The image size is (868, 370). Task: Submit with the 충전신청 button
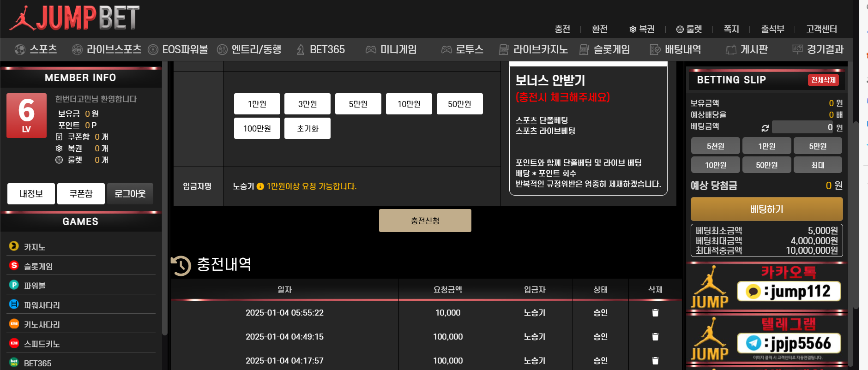[425, 221]
